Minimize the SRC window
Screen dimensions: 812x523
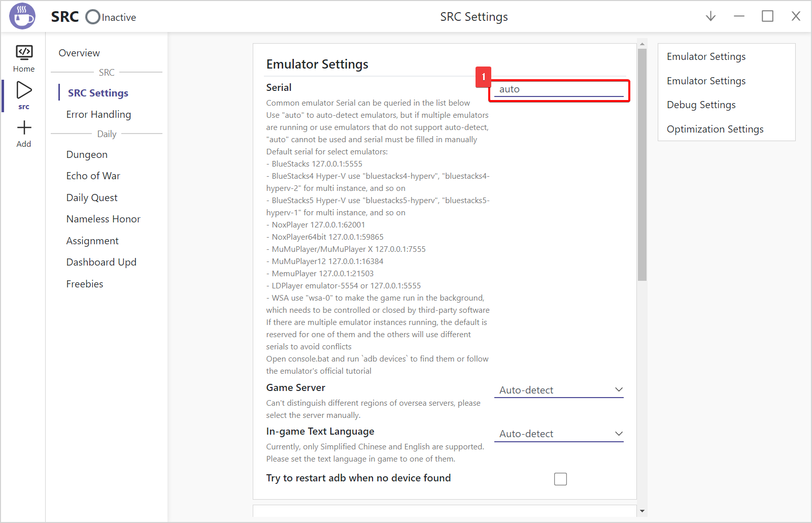pos(739,16)
